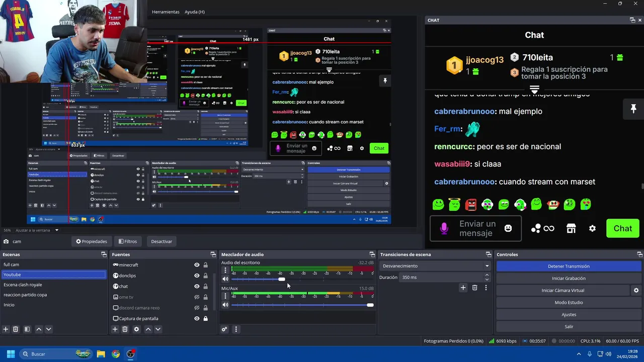Increase transition duration with up arrow
Image resolution: width=644 pixels, height=362 pixels.
(487, 275)
